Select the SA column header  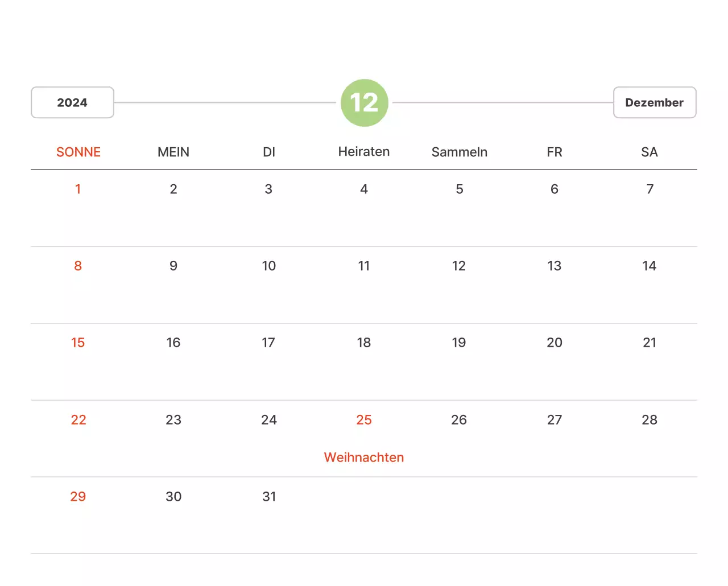[650, 152]
